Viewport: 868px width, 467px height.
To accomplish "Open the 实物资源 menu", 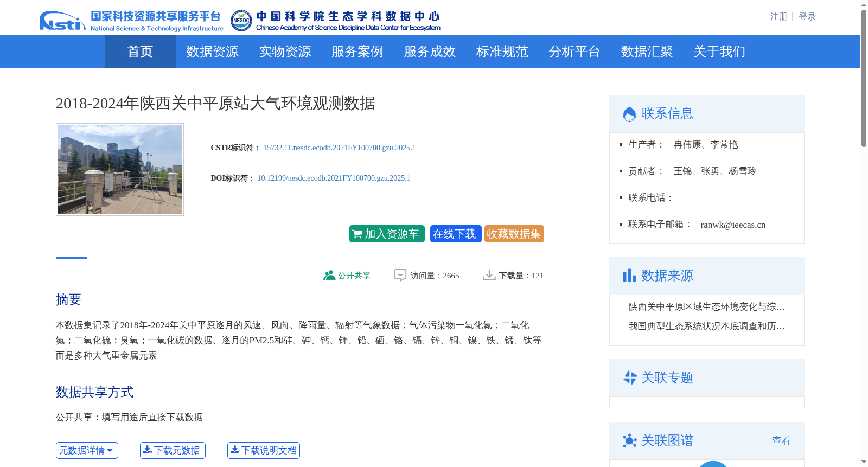I will coord(285,52).
